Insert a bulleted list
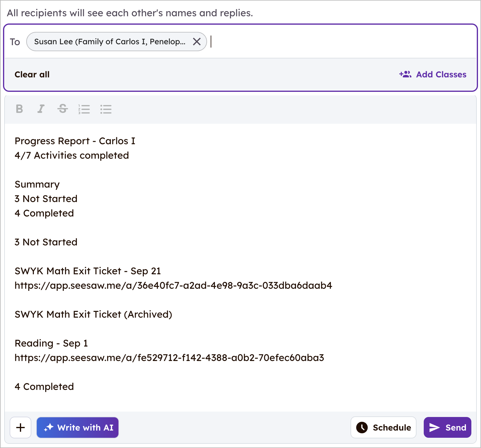Image resolution: width=481 pixels, height=448 pixels. pyautogui.click(x=106, y=109)
